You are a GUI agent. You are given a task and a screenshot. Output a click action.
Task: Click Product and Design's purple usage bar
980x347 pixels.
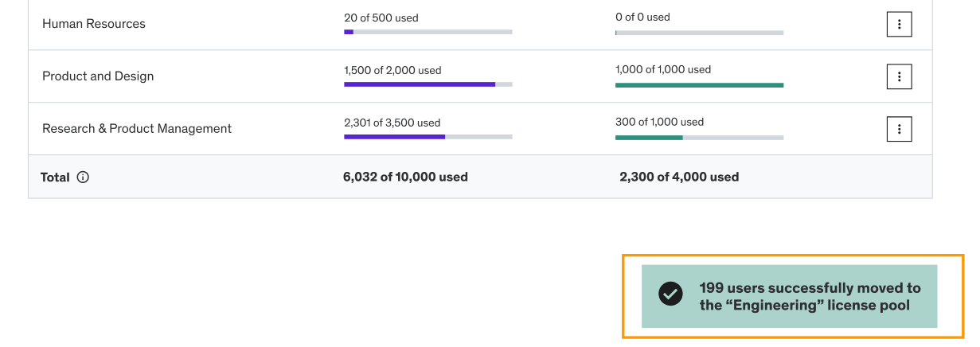click(x=428, y=84)
